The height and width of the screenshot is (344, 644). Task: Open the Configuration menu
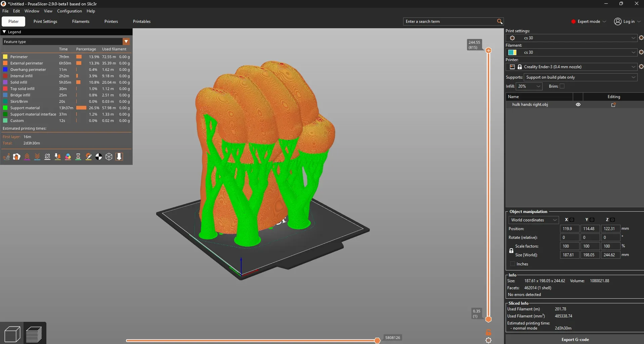click(x=69, y=11)
